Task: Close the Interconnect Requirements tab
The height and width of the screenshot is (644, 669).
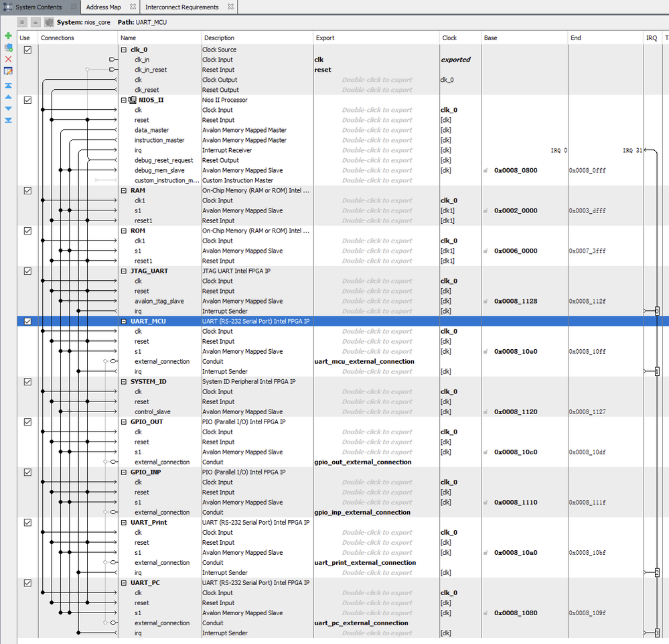Action: tap(230, 7)
